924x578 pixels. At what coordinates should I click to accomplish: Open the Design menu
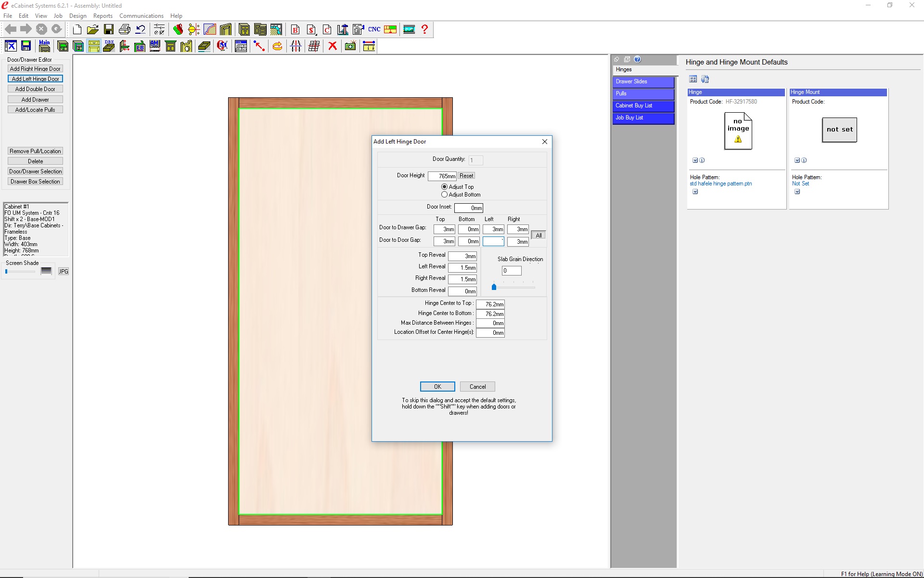(x=77, y=16)
